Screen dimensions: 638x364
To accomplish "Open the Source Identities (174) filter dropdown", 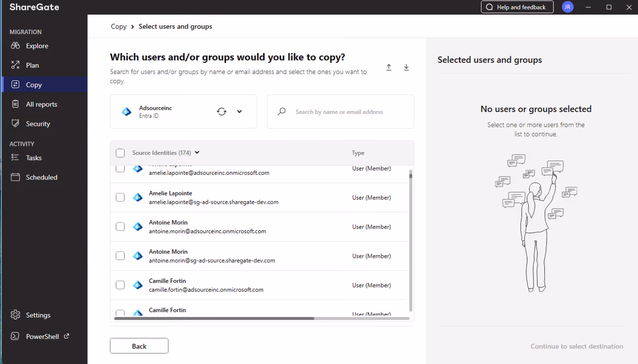I will (197, 152).
